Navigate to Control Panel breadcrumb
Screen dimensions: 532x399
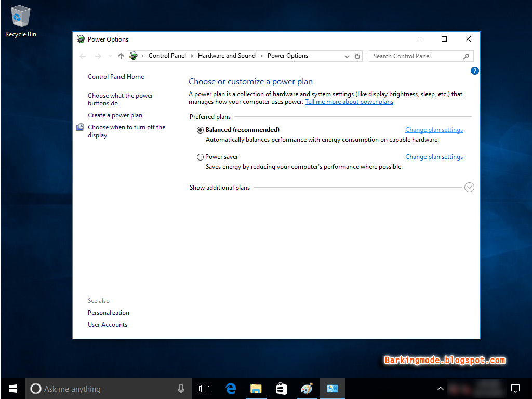[167, 56]
